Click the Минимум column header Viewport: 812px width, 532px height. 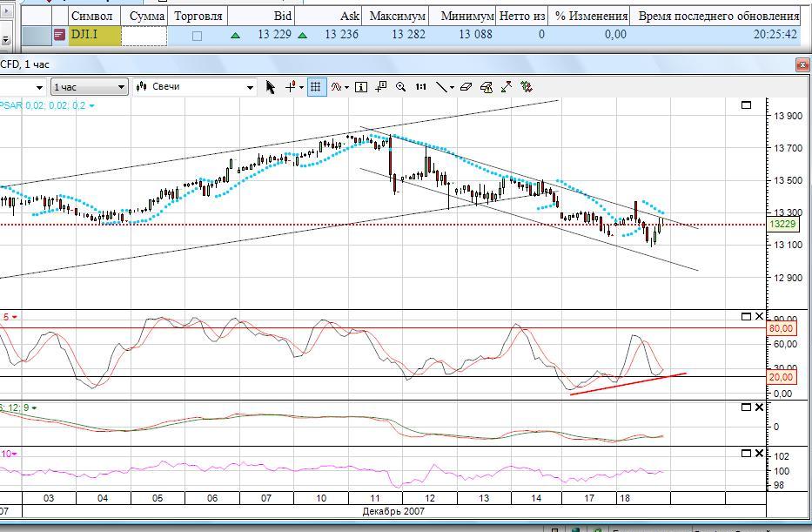(462, 16)
